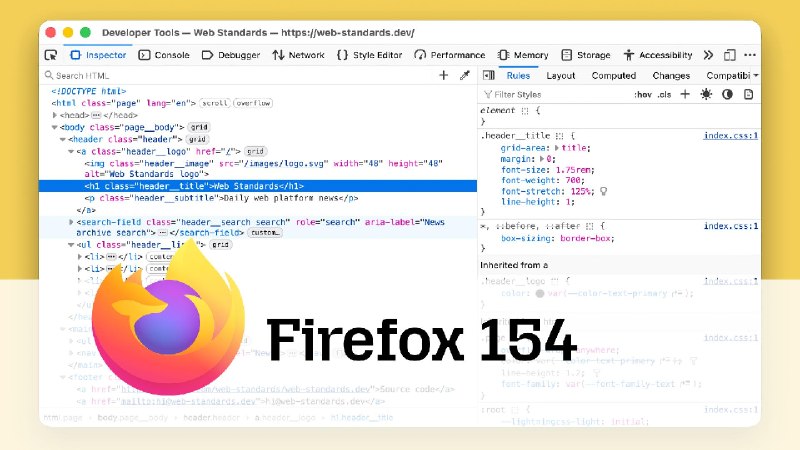
Task: Switch to the Console tab
Action: 164,55
